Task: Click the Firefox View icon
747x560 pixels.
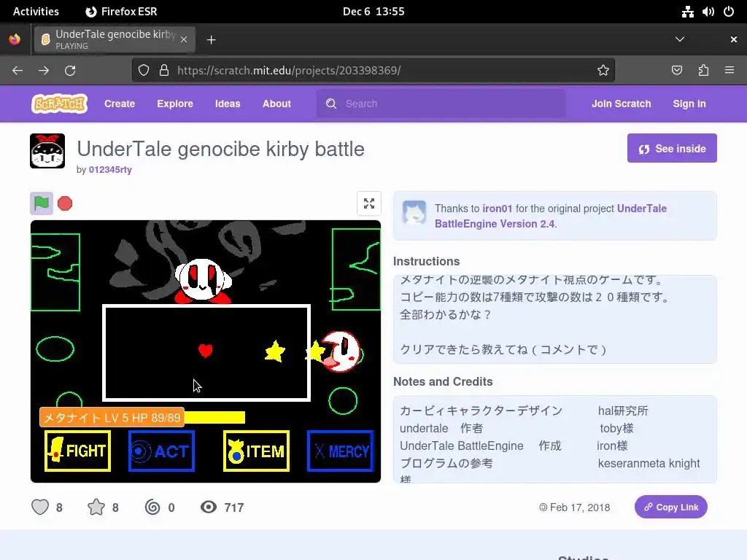Action: 15,39
